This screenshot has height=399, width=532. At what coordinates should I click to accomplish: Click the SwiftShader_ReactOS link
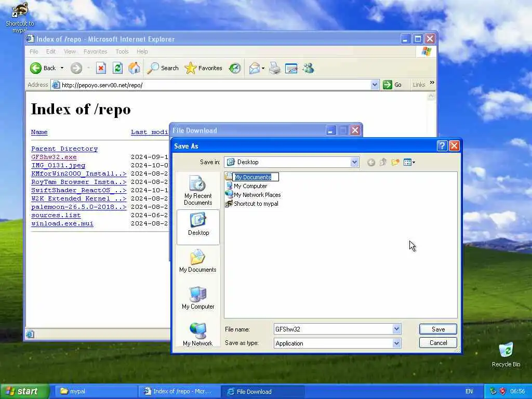[x=79, y=190]
